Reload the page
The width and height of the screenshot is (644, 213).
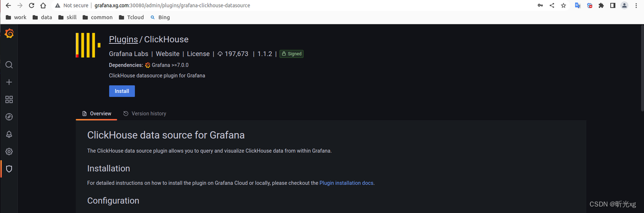pos(32,6)
